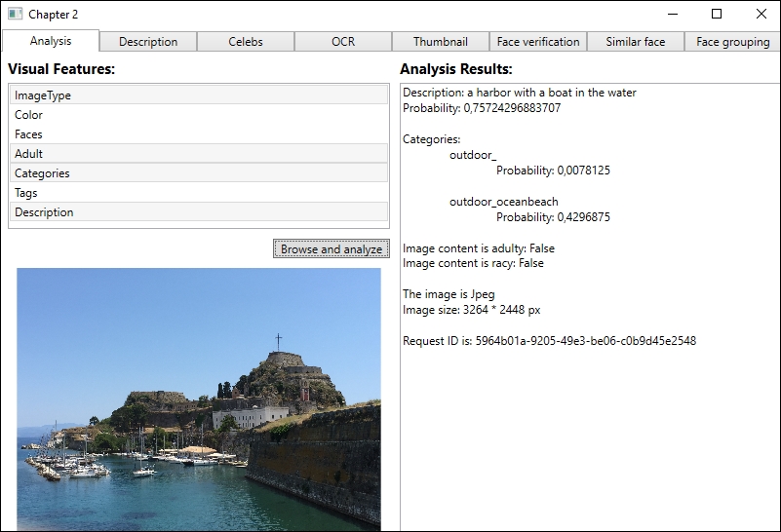781x532 pixels.
Task: Click 'Image content is racy: False' line
Action: click(x=473, y=263)
